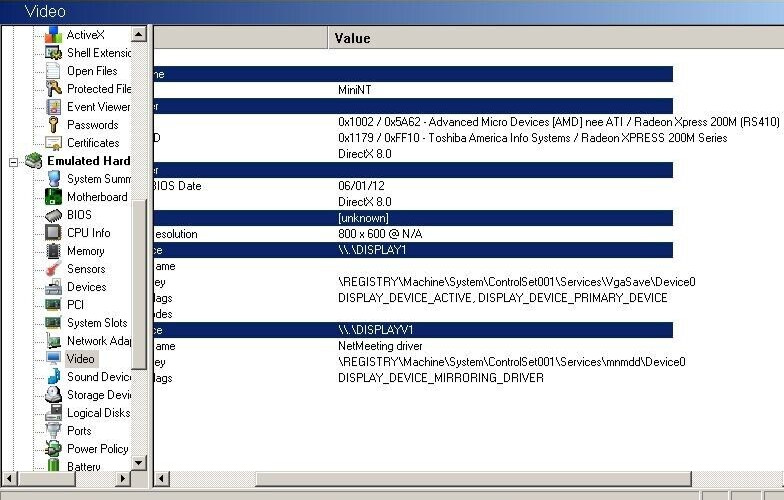This screenshot has height=500, width=784.
Task: Click the System Summary icon
Action: tap(54, 178)
